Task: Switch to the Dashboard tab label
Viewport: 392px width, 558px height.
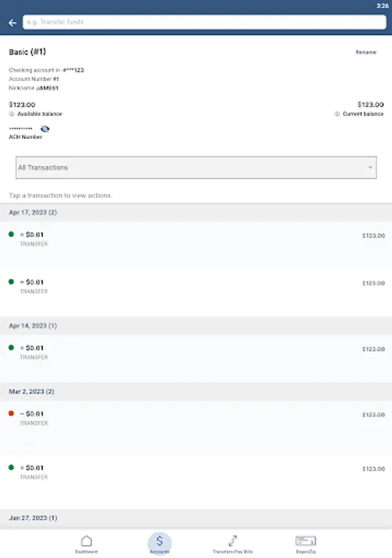Action: [87, 551]
